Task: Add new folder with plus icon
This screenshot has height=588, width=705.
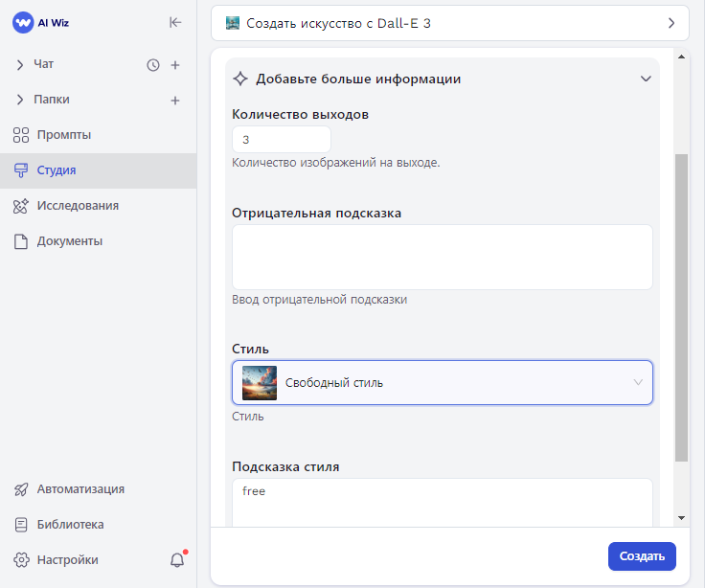Action: click(175, 101)
